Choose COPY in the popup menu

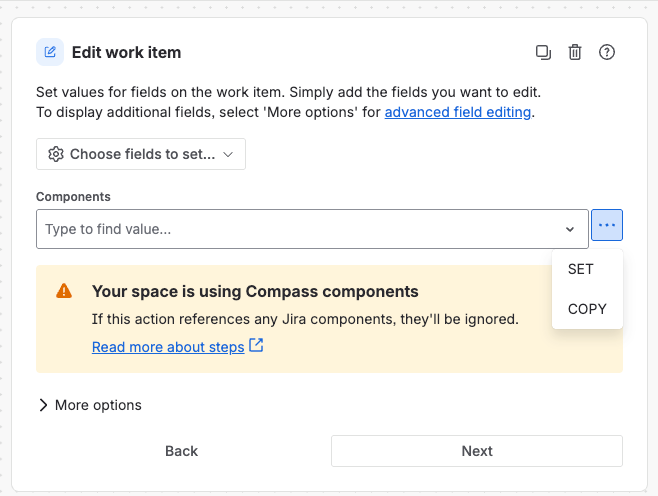click(587, 309)
